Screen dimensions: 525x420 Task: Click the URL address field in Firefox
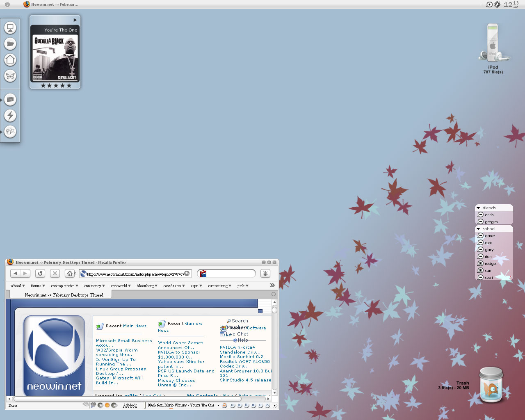tap(135, 274)
